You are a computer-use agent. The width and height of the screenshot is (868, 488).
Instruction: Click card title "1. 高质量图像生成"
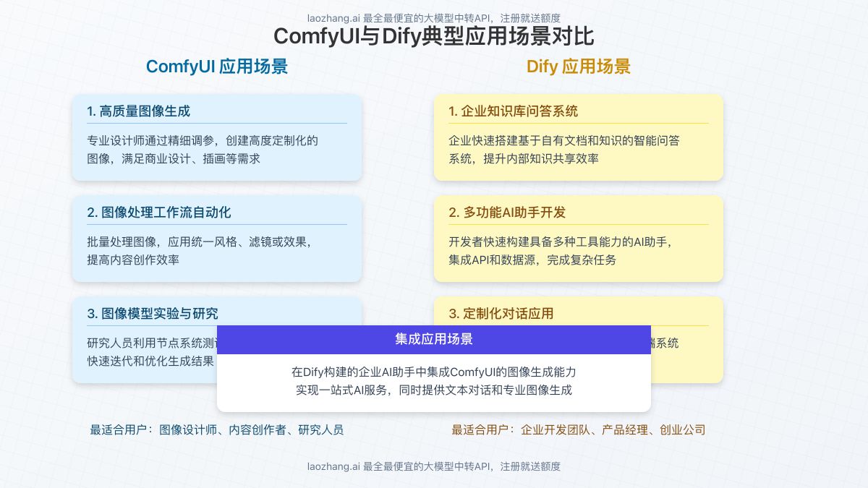[x=138, y=111]
